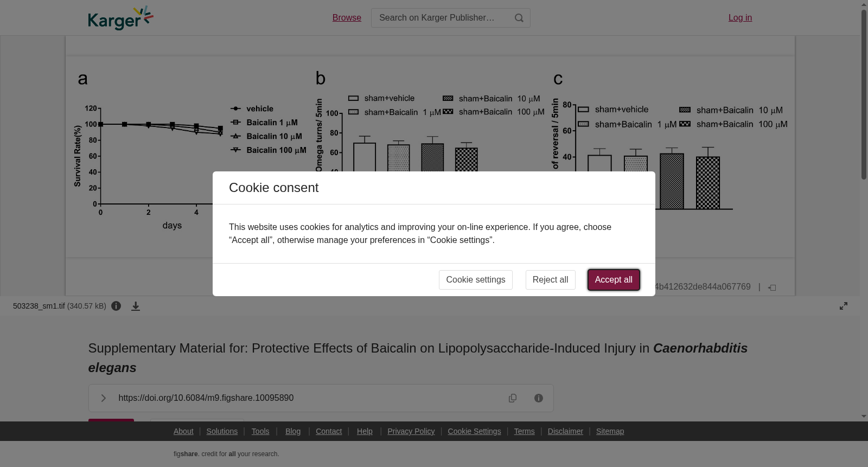Click the page vertical scrollbar thumb
Screen dimensions: 868x467
pos(864,94)
